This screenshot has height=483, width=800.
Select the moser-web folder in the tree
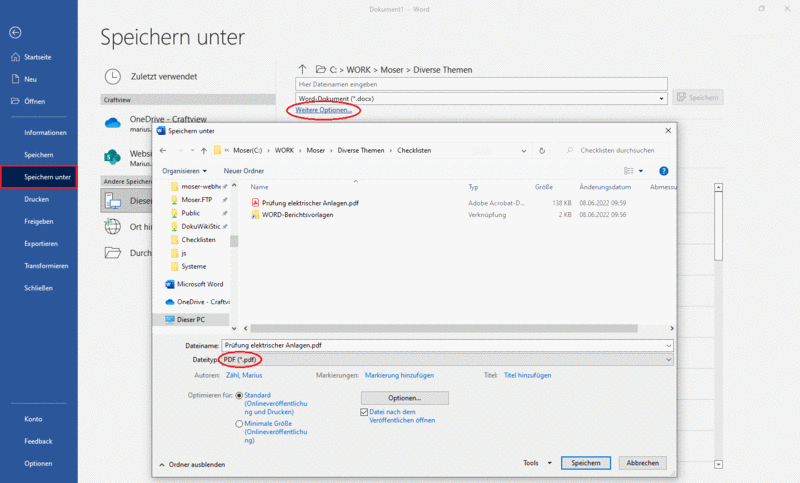coord(200,186)
